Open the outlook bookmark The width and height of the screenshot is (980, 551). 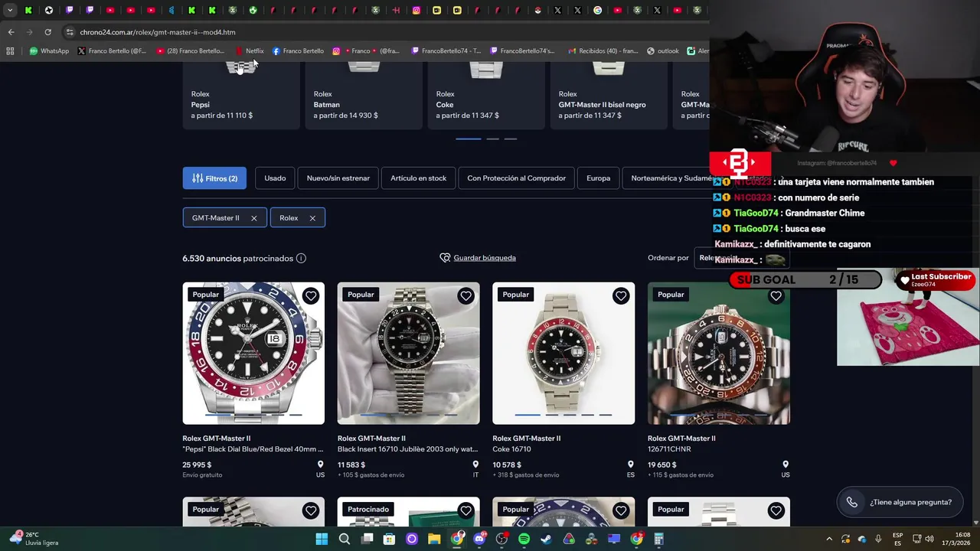663,51
